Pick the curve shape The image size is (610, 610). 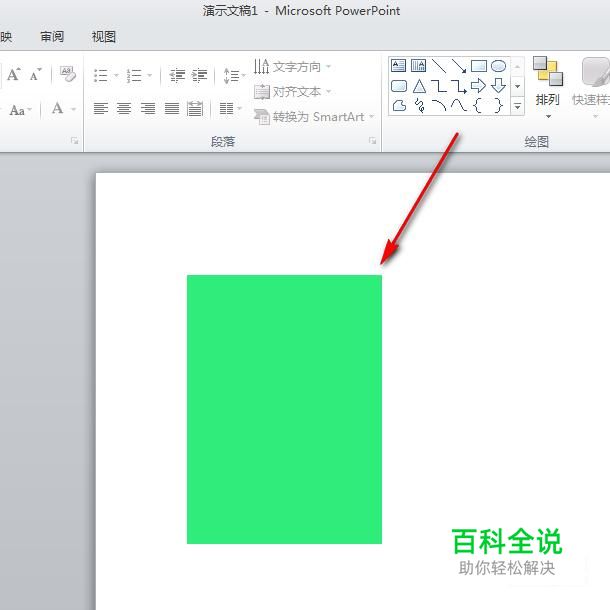pos(459,105)
